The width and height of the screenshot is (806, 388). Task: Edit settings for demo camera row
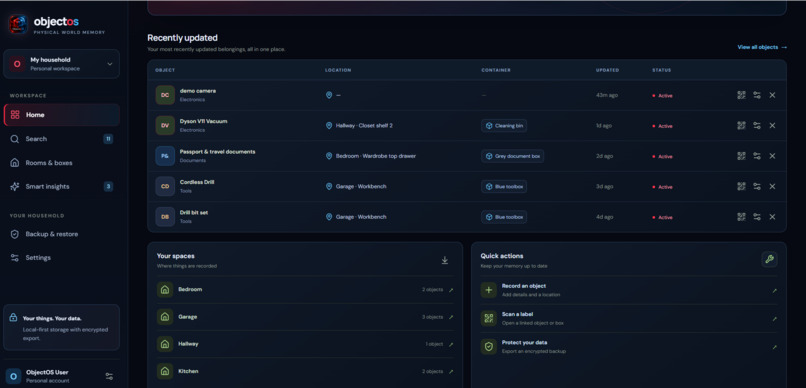point(757,95)
